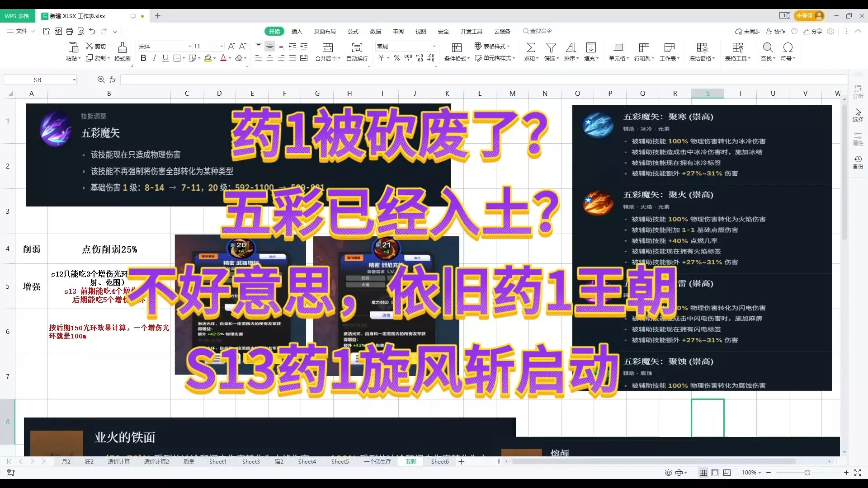Switch to the 插入 ribbon tab

tap(297, 31)
